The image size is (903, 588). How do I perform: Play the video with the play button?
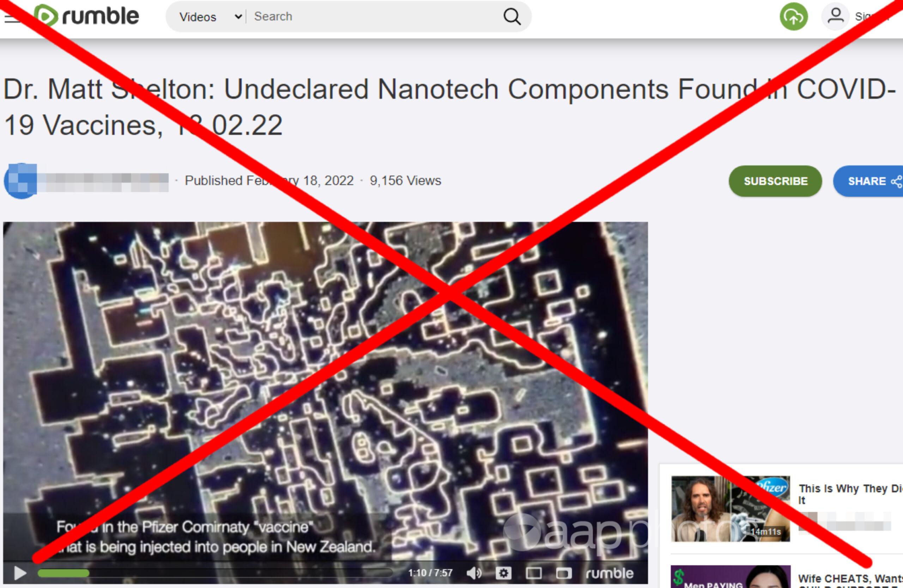point(20,573)
